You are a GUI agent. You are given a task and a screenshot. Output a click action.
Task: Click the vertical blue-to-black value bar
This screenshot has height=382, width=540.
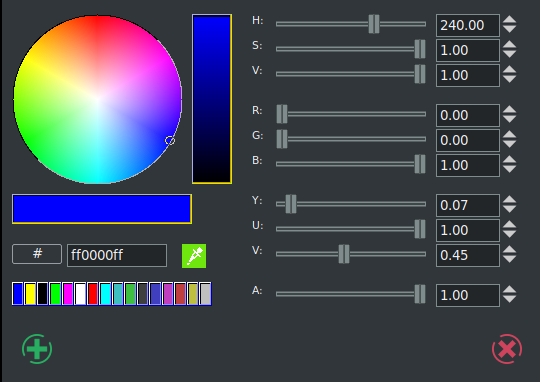click(212, 99)
